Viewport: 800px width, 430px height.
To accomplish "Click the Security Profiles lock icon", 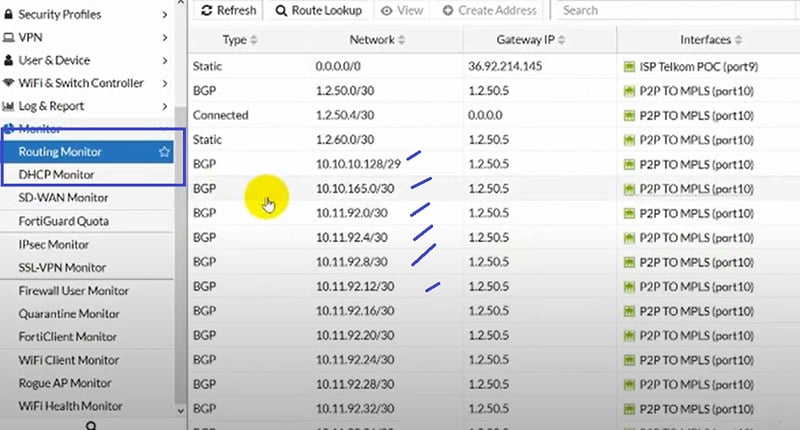I will tap(9, 14).
